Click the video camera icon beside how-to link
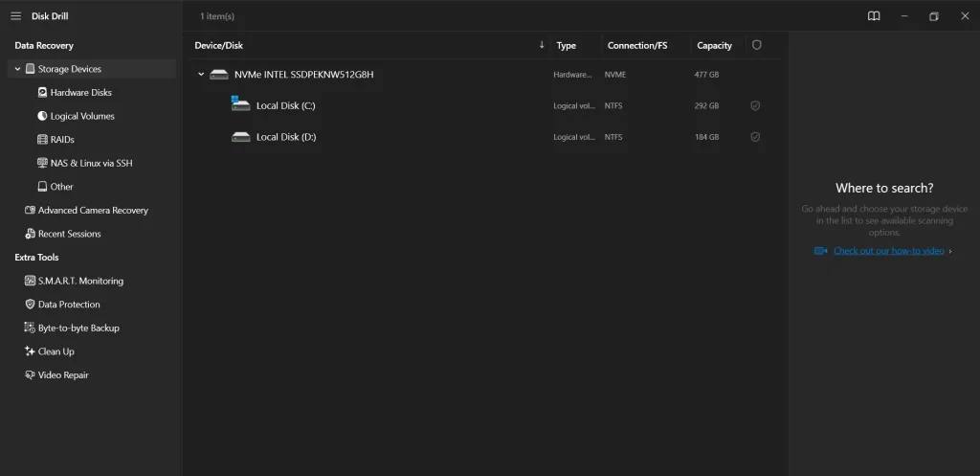Viewport: 980px width, 476px height. [820, 251]
